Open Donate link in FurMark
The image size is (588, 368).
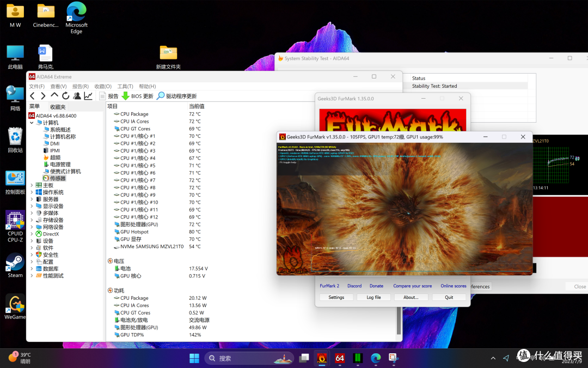pos(377,286)
